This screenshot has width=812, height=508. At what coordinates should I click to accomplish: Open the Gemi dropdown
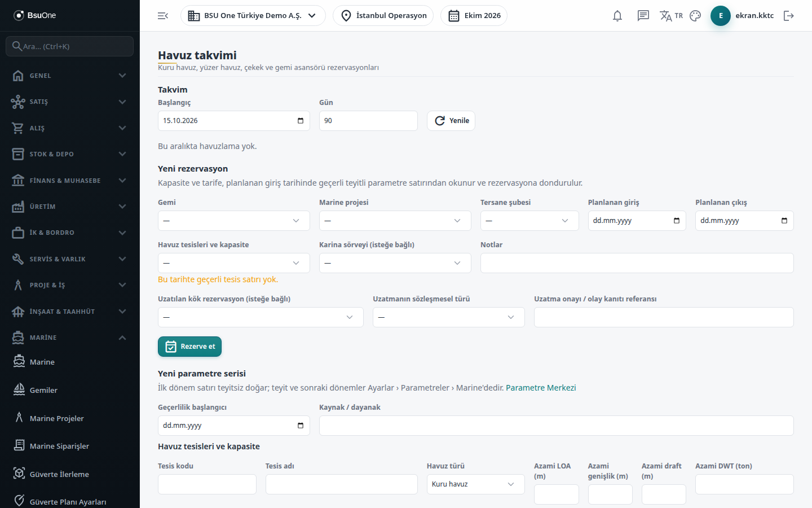tap(234, 221)
